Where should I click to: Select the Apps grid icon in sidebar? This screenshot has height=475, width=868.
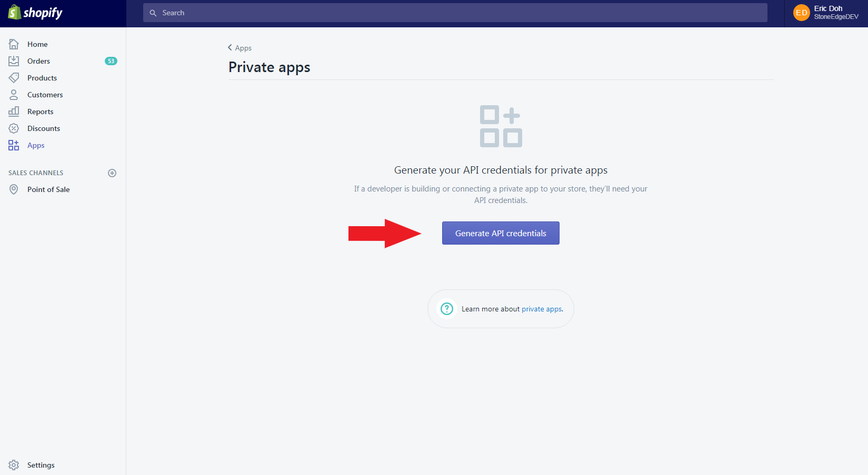coord(14,145)
